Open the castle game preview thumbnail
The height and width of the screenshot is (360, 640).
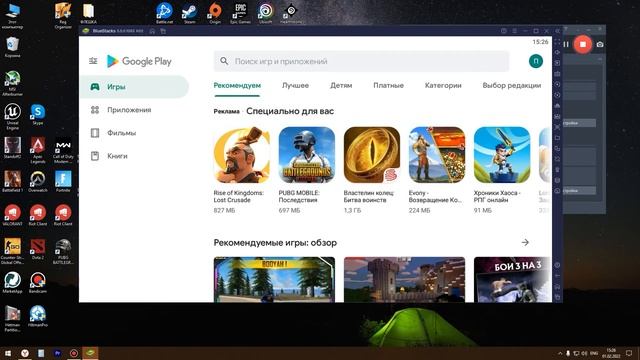coord(404,280)
